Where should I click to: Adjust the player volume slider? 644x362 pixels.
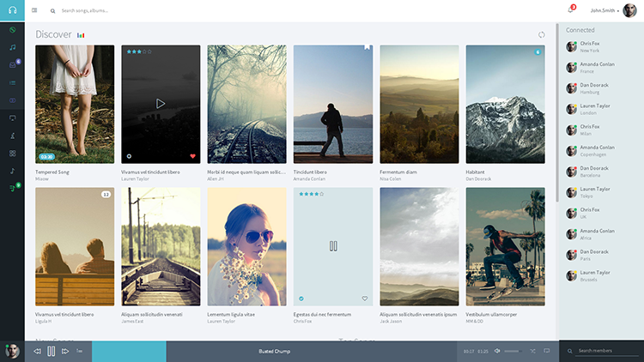[x=512, y=352]
